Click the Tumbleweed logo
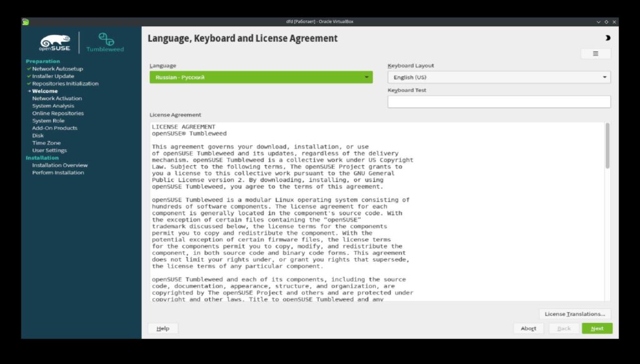The width and height of the screenshot is (640, 364). tap(105, 43)
